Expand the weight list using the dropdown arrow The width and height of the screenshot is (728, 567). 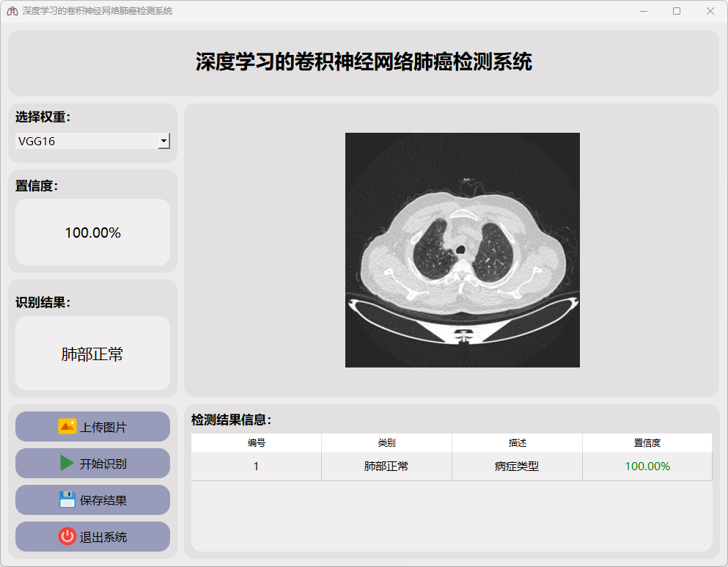point(164,142)
